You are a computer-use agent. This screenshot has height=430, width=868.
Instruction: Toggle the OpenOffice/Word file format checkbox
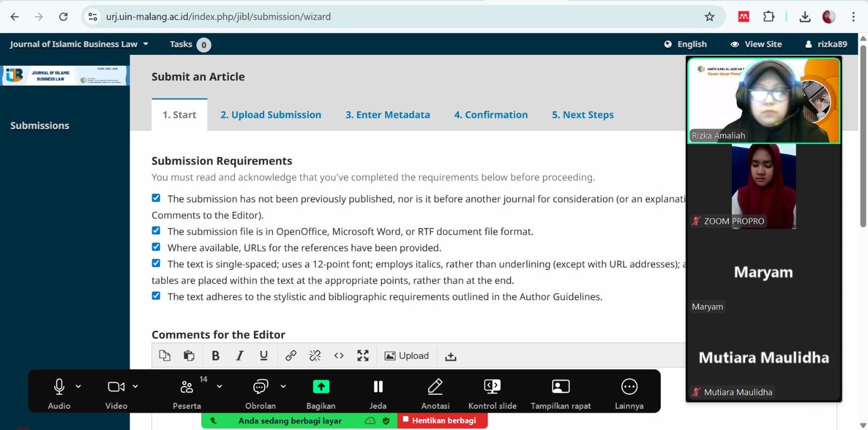[156, 231]
